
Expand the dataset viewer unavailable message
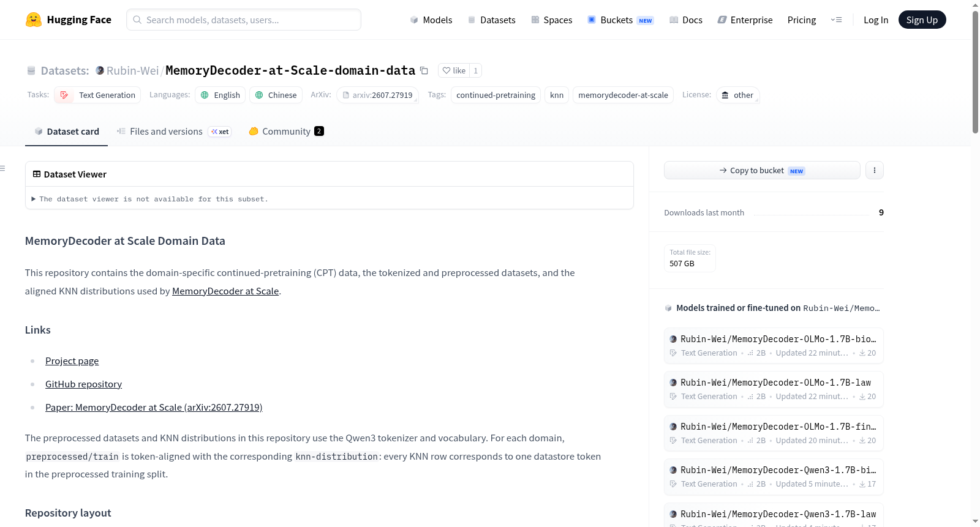pyautogui.click(x=150, y=199)
